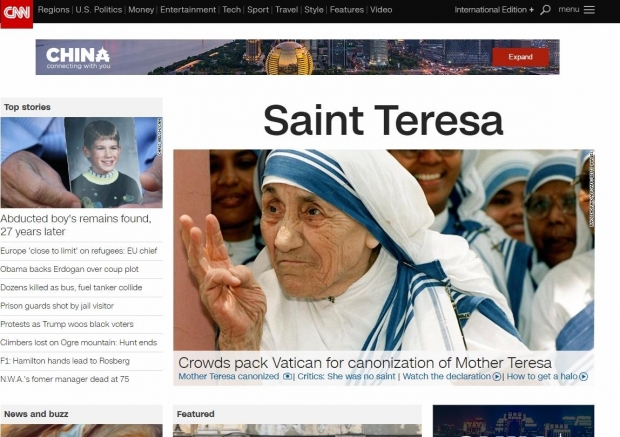Image resolution: width=620 pixels, height=437 pixels.
Task: Open the Video section in navigation
Action: pyautogui.click(x=381, y=10)
